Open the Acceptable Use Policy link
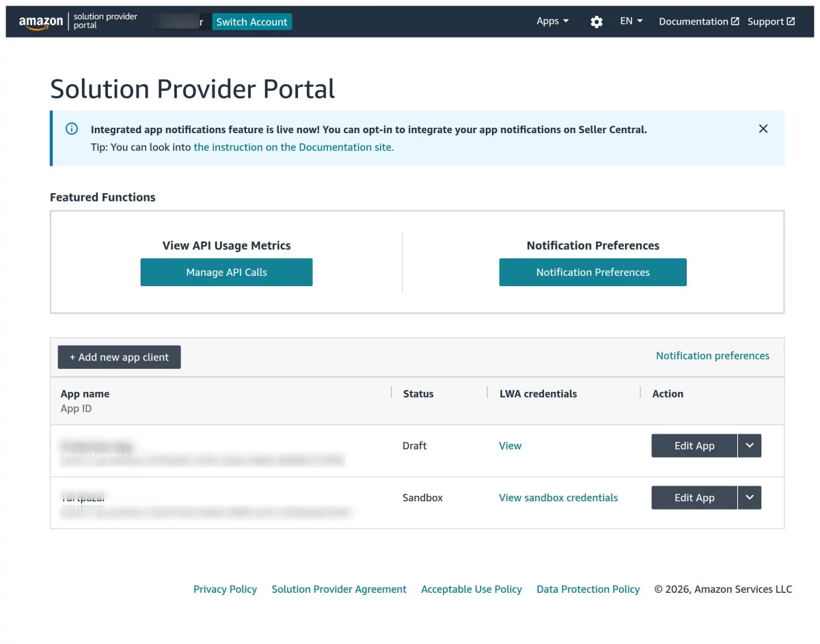This screenshot has width=820, height=644. (x=471, y=589)
